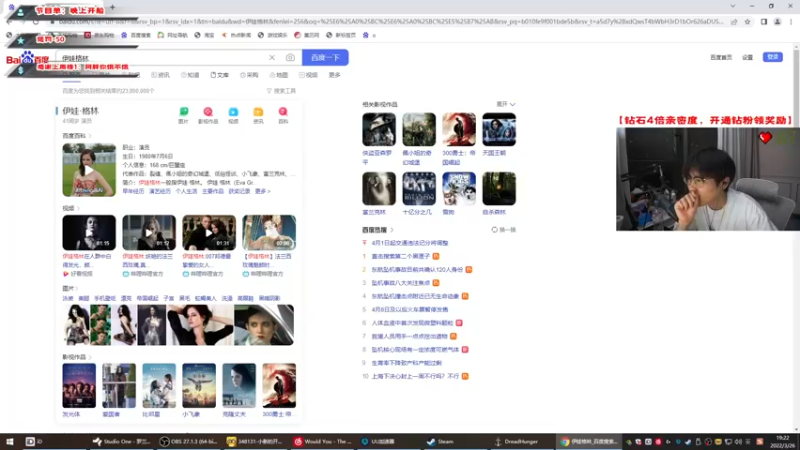Click the page vertical scrollbar
Screen dimensions: 800x450
(x=796, y=235)
